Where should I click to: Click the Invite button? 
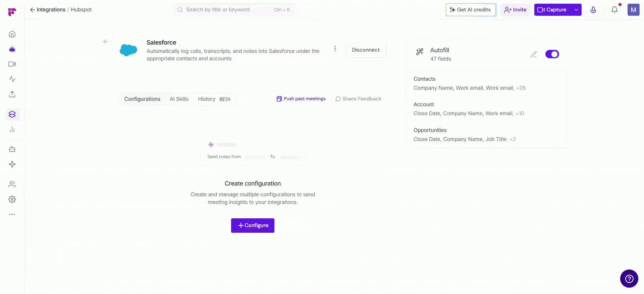[516, 10]
